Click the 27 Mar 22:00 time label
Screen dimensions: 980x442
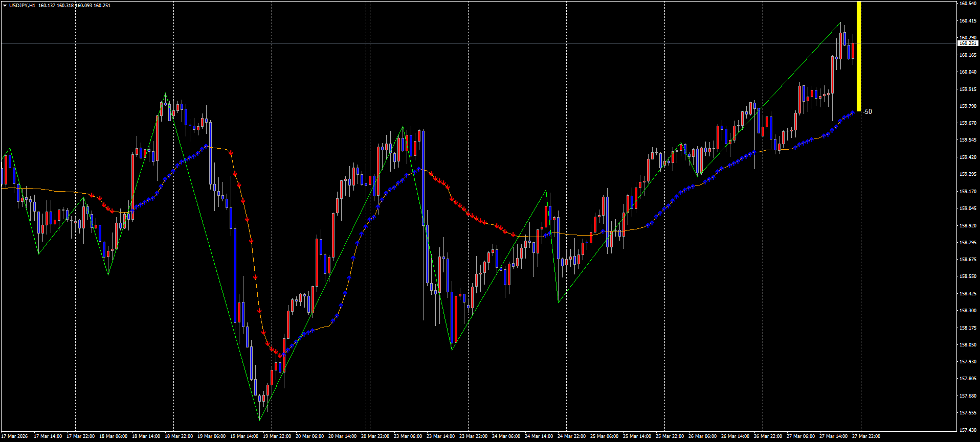point(866,436)
